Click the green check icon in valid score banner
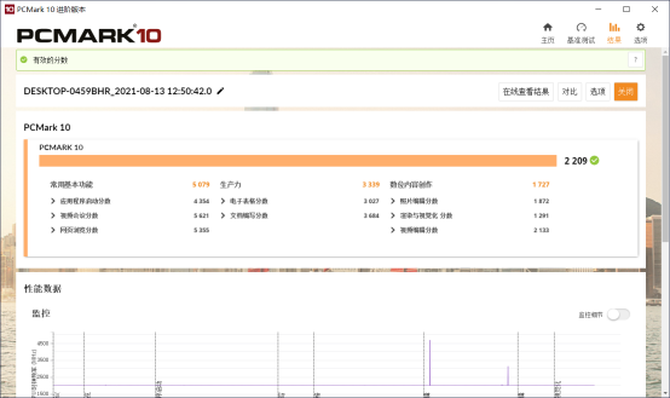This screenshot has height=398, width=670. 24,60
